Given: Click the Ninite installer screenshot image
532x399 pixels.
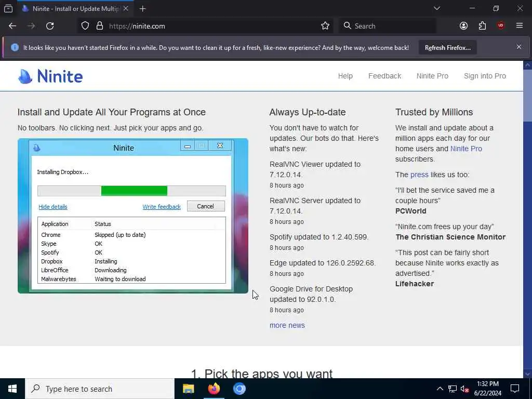Looking at the screenshot, I should point(132,216).
